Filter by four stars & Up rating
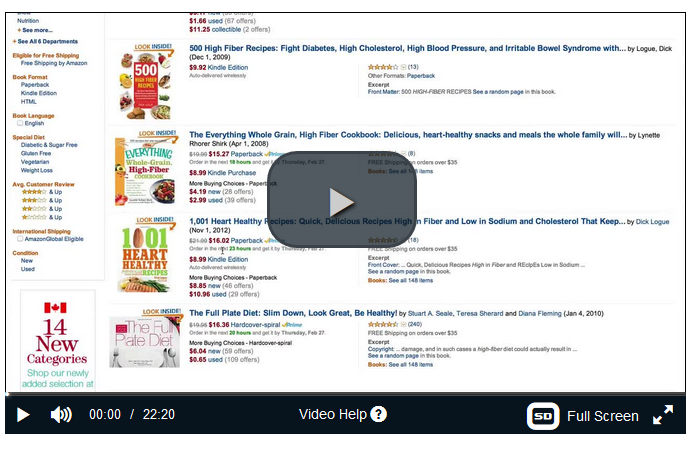Screen dimensions: 692x454 coord(42,192)
